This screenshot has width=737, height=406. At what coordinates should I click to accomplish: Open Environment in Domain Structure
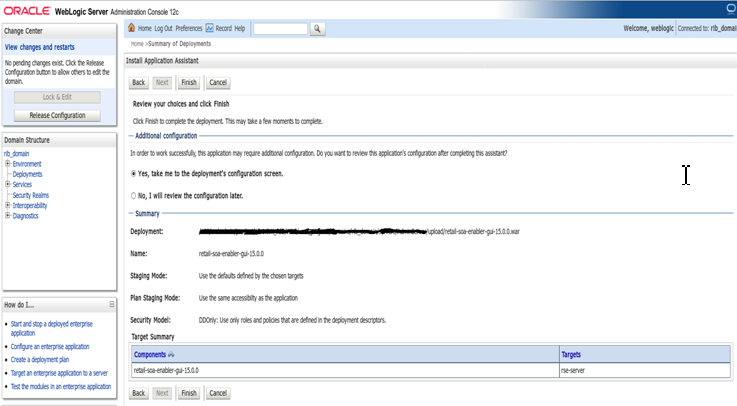click(27, 164)
